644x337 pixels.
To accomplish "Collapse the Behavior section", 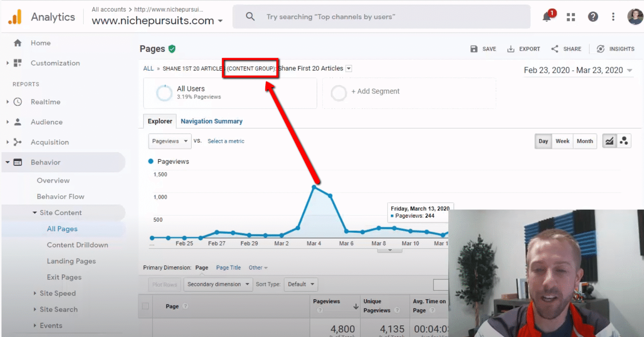I will 7,162.
